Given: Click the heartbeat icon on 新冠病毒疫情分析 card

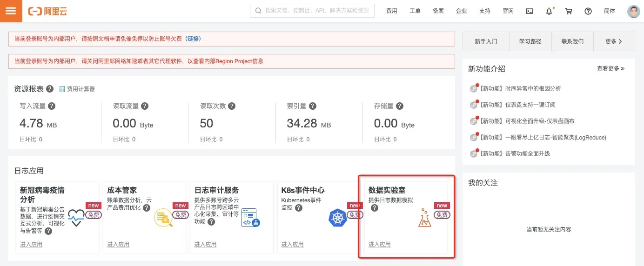Looking at the screenshot, I should (76, 217).
